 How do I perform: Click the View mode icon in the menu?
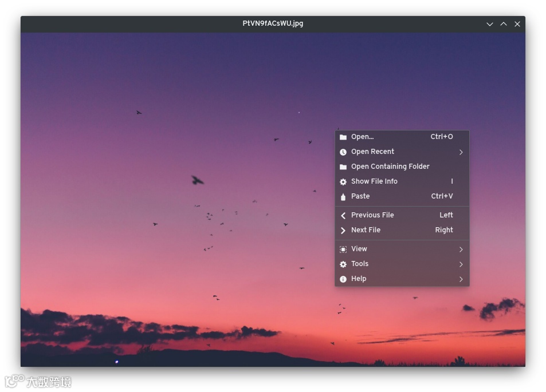(343, 249)
